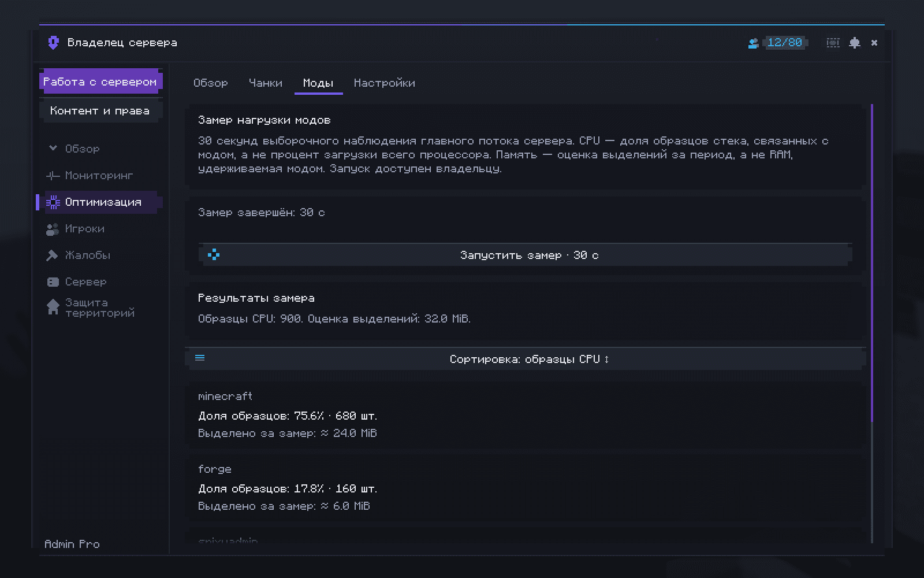Click the 12/80 player counter
Image resolution: width=924 pixels, height=578 pixels.
784,43
